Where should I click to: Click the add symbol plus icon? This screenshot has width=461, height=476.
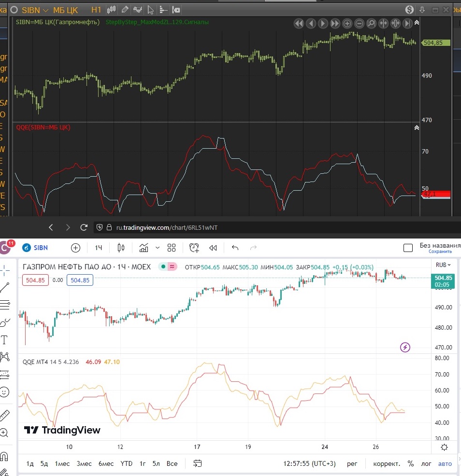coord(75,248)
